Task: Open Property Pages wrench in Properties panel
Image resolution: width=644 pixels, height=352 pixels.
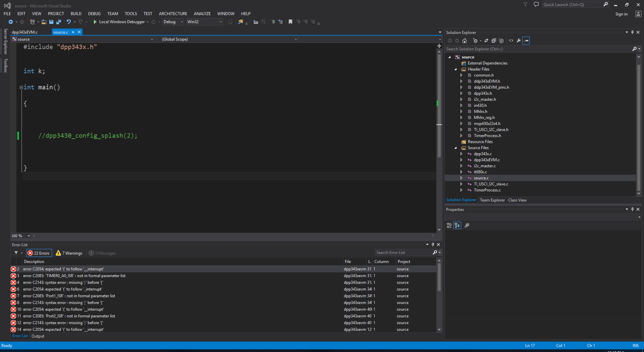Action: click(x=467, y=225)
